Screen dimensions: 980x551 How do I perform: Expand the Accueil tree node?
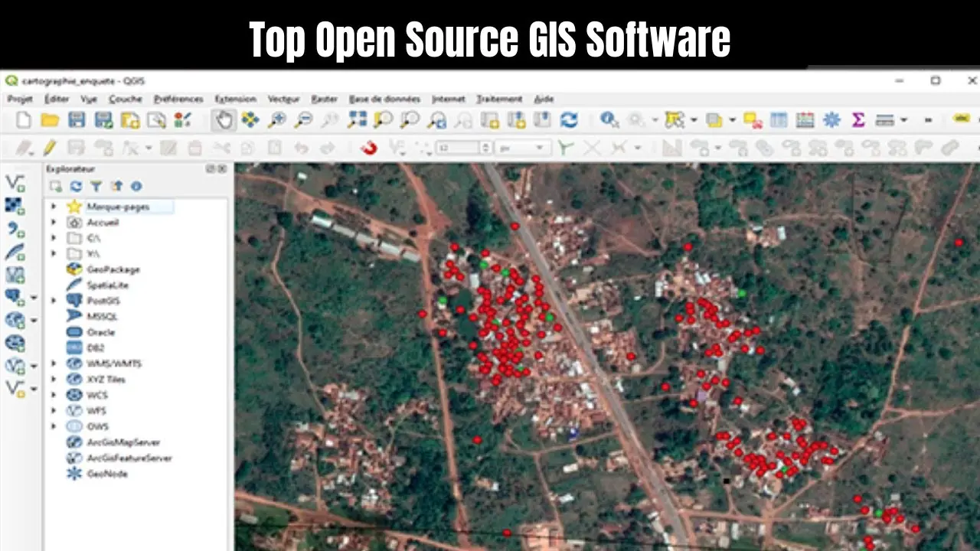pyautogui.click(x=54, y=222)
